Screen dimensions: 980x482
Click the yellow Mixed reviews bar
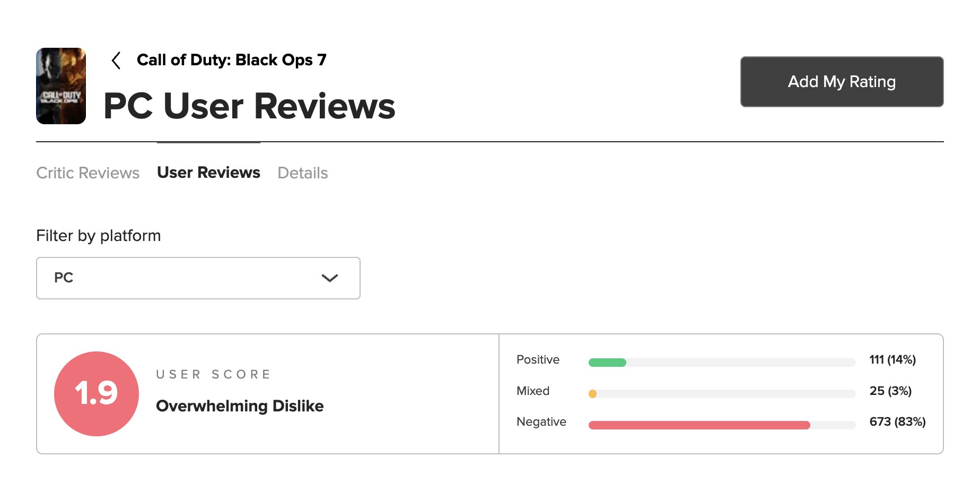tap(592, 394)
